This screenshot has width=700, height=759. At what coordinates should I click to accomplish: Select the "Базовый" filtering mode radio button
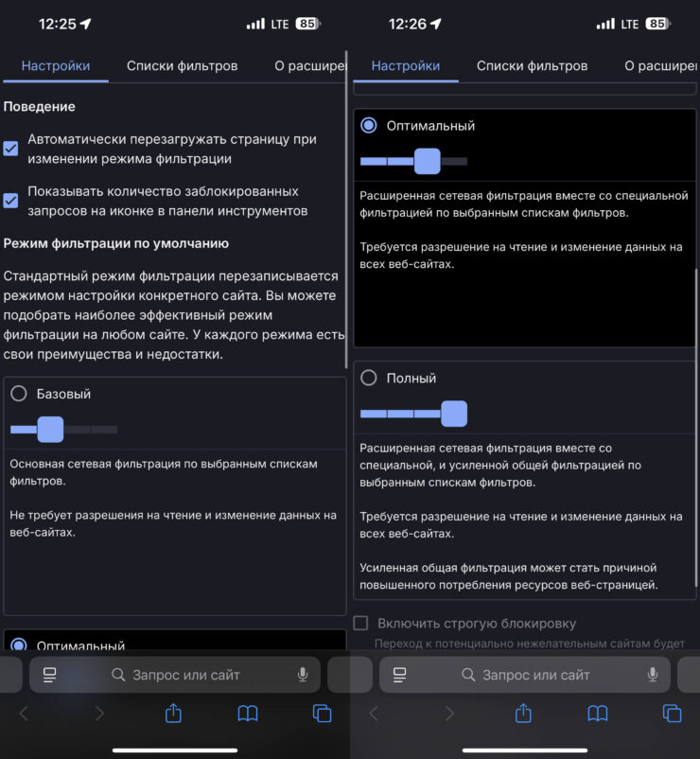[x=18, y=394]
